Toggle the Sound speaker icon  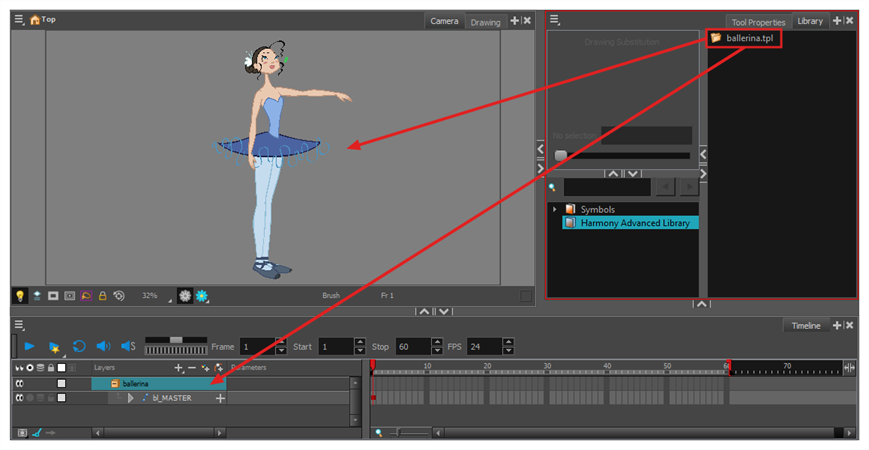click(x=103, y=346)
